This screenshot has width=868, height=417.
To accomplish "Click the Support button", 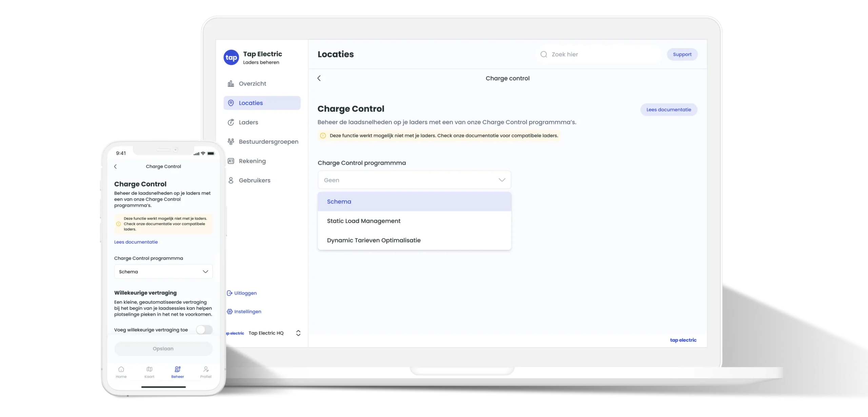I will (682, 55).
